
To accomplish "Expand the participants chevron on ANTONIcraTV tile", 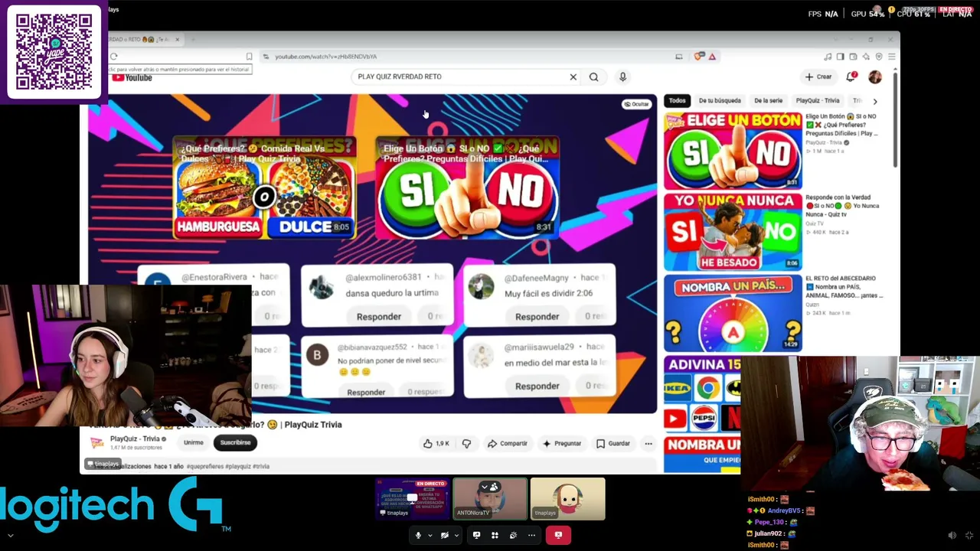I will [485, 486].
